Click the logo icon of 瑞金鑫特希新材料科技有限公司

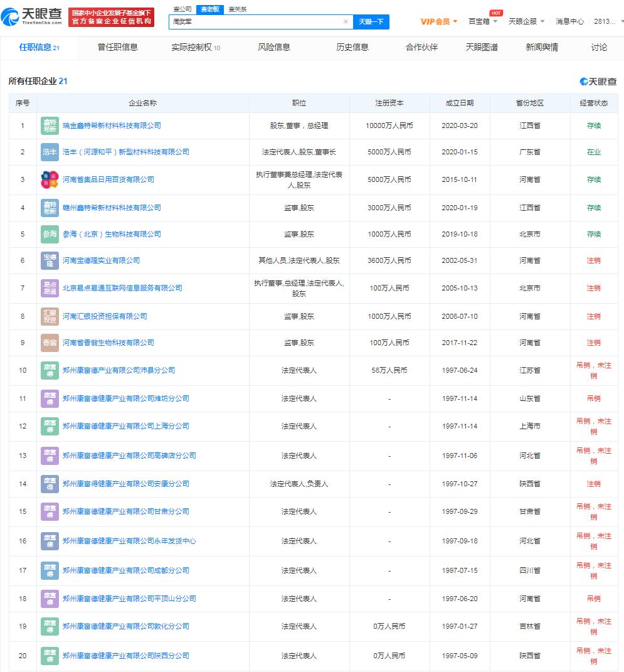(x=50, y=125)
